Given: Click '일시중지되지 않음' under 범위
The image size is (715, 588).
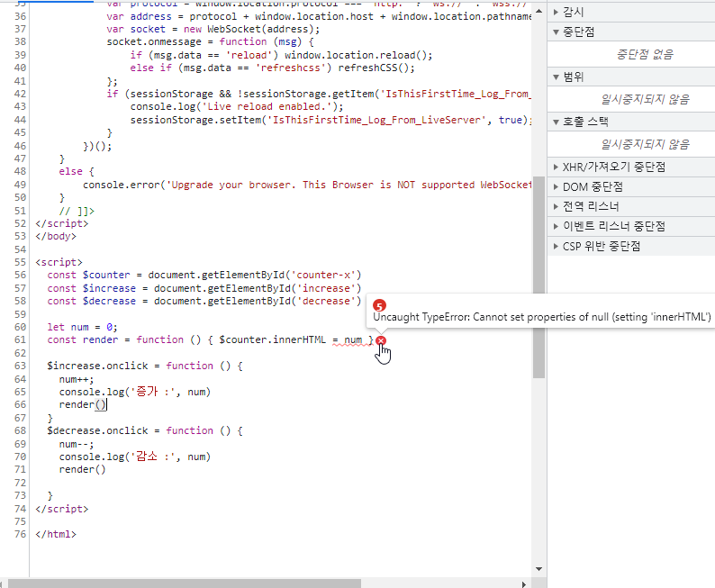Looking at the screenshot, I should click(x=645, y=99).
